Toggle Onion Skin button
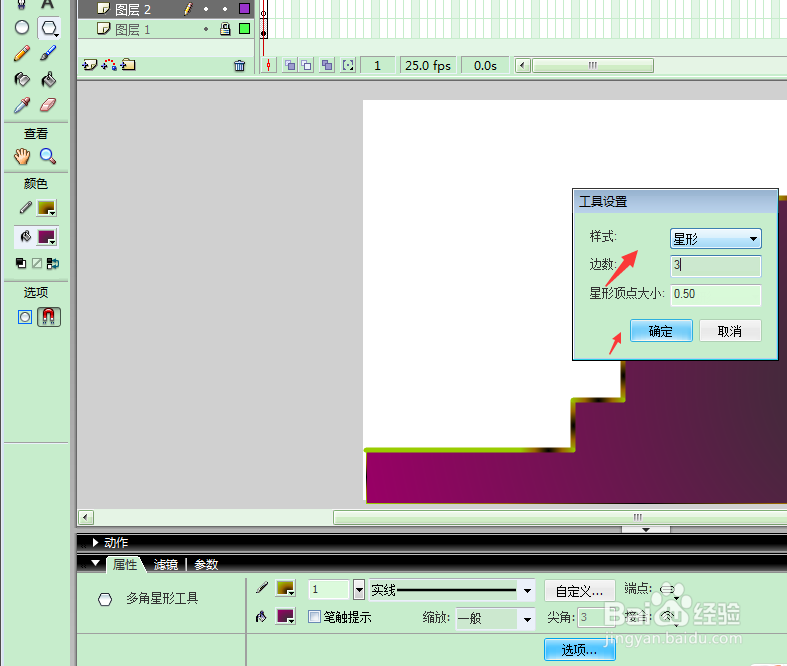Image resolution: width=787 pixels, height=666 pixels. [290, 65]
